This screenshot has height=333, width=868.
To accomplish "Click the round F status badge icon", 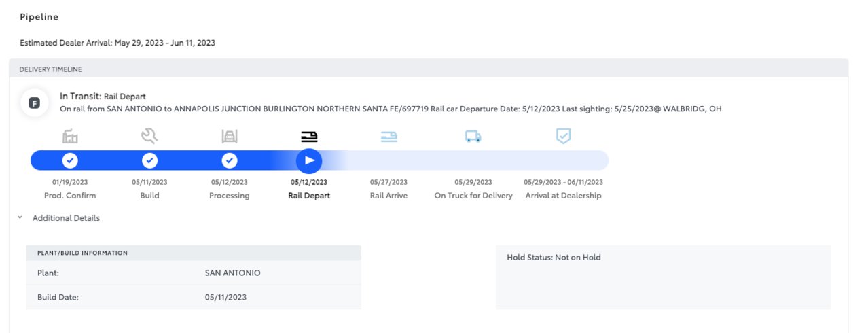I will point(34,103).
